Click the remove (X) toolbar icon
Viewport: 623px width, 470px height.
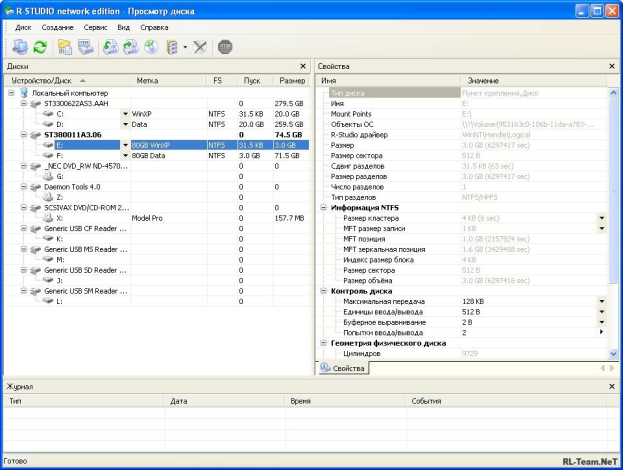pyautogui.click(x=200, y=47)
